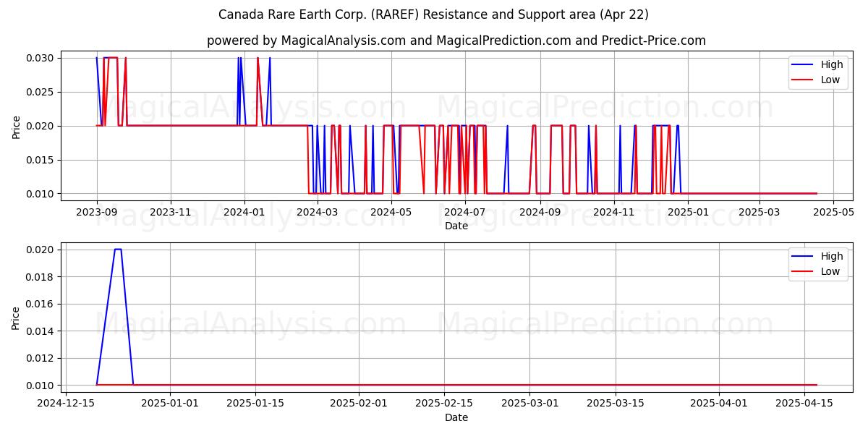Click the 0.025 tick on top chart

(41, 92)
